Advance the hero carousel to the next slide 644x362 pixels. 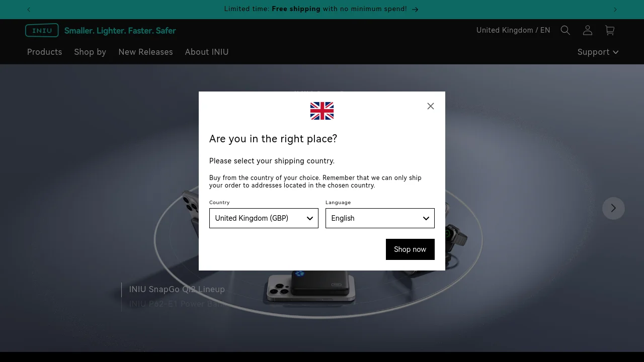(x=613, y=208)
